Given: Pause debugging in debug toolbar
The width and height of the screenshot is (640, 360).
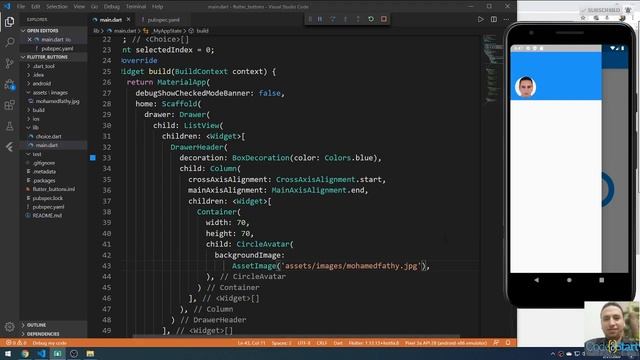Looking at the screenshot, I should (x=320, y=19).
